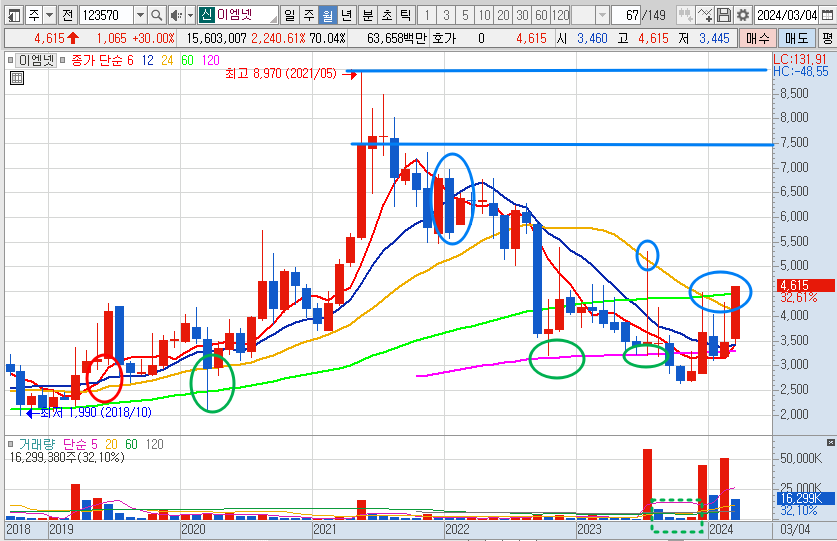Viewport: 837px width, 541px height.
Task: Switch chart to second 초 period
Action: coord(386,15)
